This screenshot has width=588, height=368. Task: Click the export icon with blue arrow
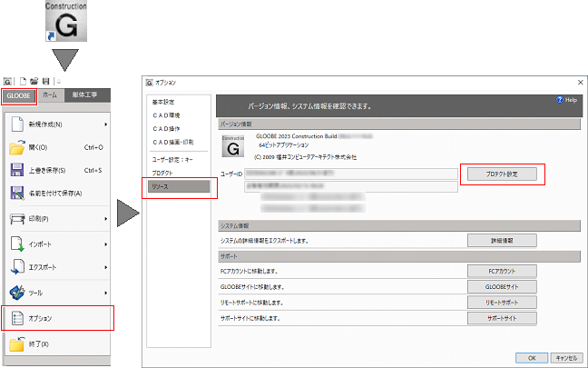point(17,267)
